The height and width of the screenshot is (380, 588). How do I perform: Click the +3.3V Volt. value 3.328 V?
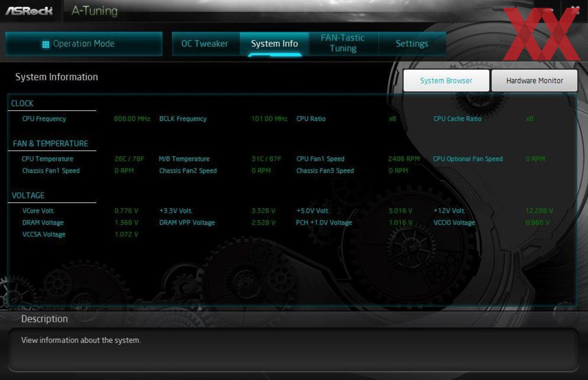pos(263,211)
